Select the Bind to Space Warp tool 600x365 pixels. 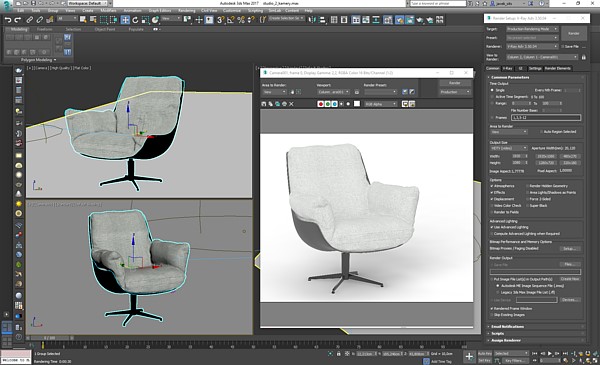coord(50,20)
